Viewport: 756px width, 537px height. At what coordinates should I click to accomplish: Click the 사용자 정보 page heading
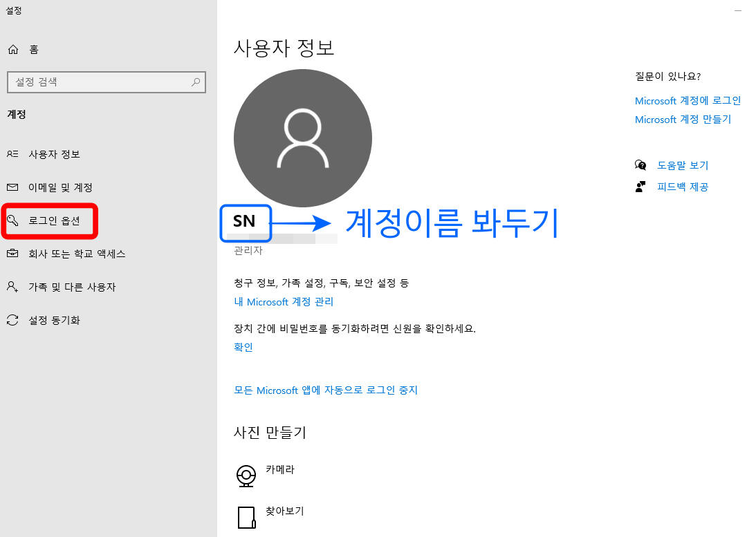coord(284,48)
